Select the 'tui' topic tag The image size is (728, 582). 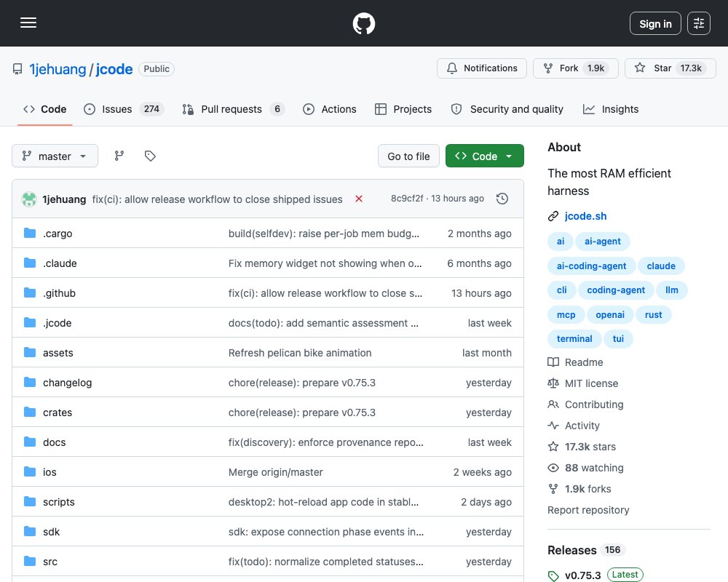tap(618, 339)
